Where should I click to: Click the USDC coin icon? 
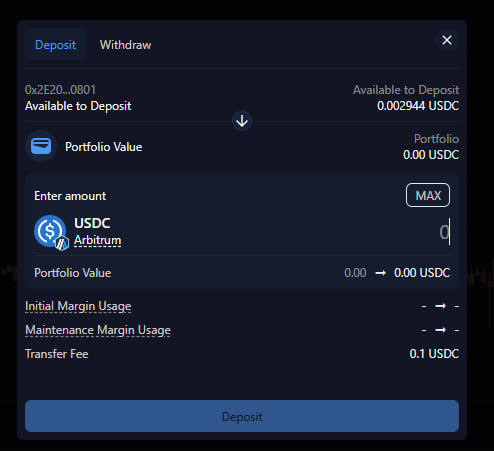50,232
